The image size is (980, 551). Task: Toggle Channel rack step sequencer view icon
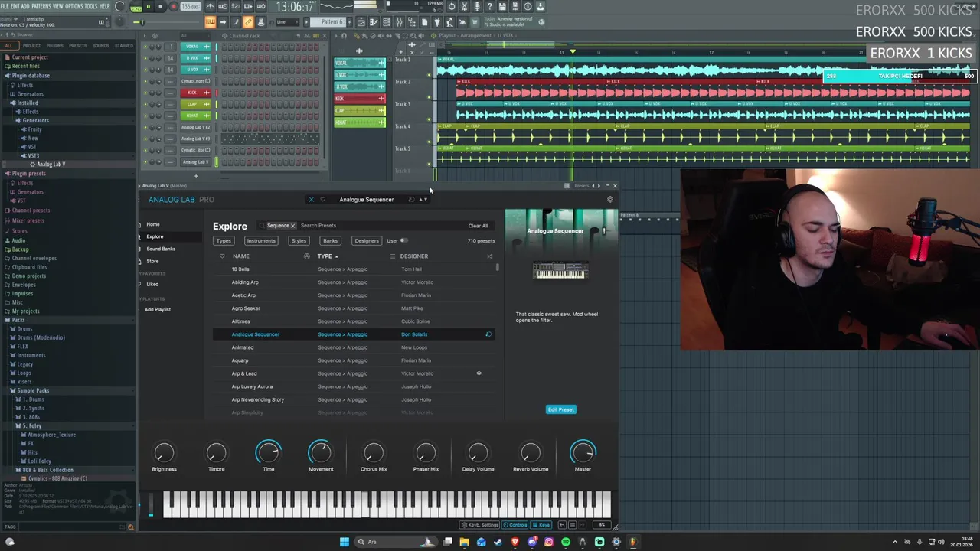point(316,35)
